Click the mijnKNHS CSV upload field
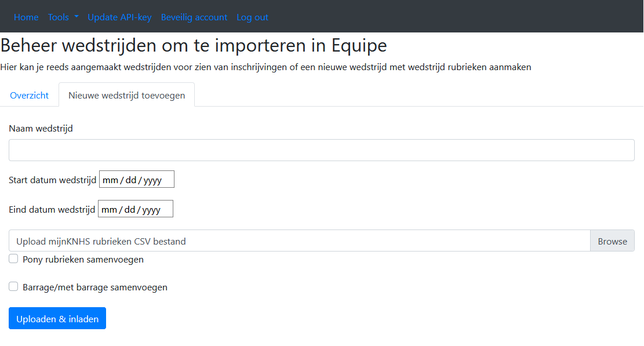The height and width of the screenshot is (346, 644). (x=299, y=241)
